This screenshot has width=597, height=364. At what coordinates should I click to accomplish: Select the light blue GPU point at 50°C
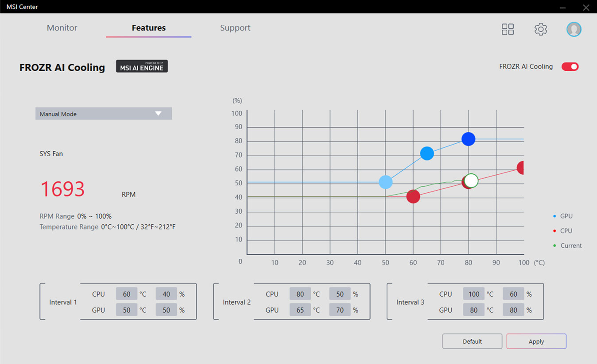pos(385,182)
